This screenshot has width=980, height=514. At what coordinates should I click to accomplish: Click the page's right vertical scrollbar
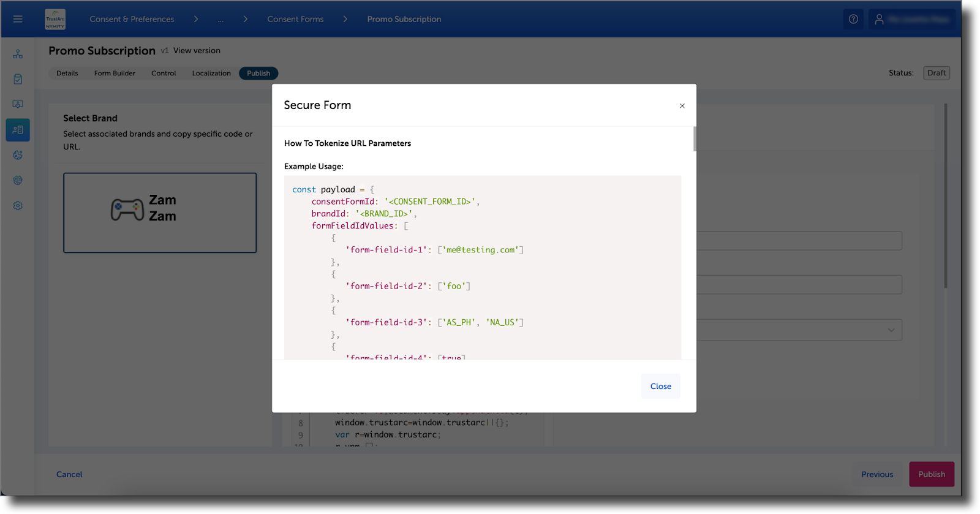coord(946,196)
